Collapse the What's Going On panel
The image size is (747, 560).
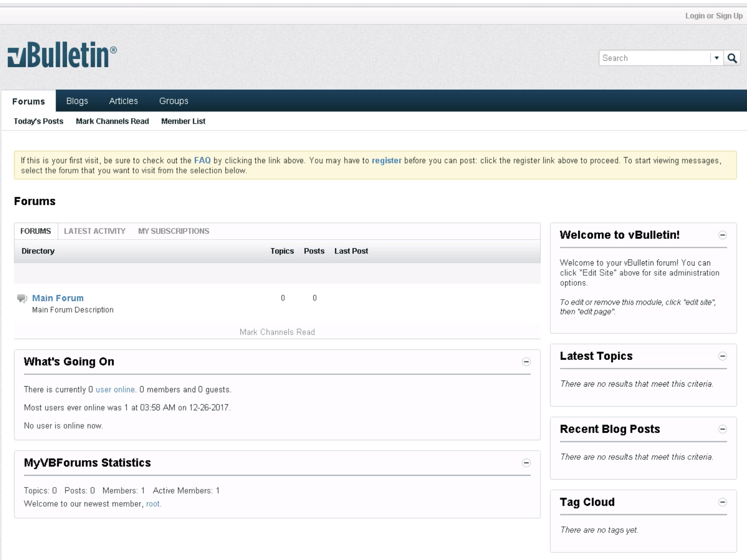pos(526,362)
